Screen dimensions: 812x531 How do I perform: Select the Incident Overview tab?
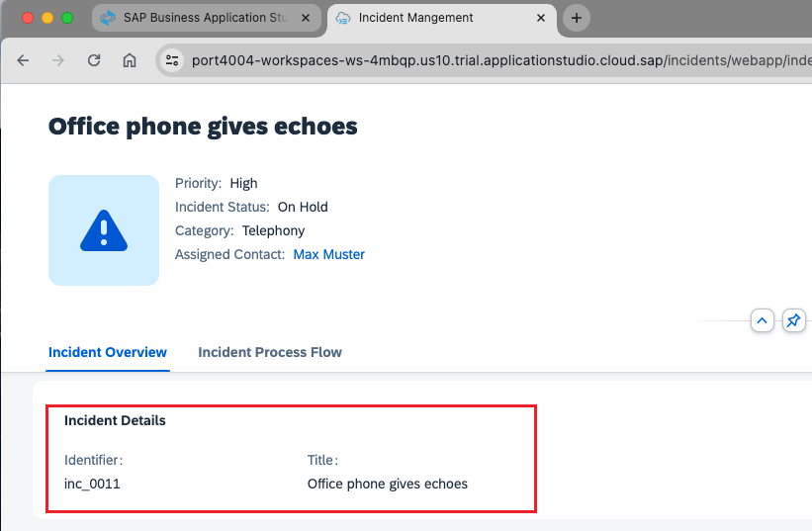pyautogui.click(x=108, y=352)
